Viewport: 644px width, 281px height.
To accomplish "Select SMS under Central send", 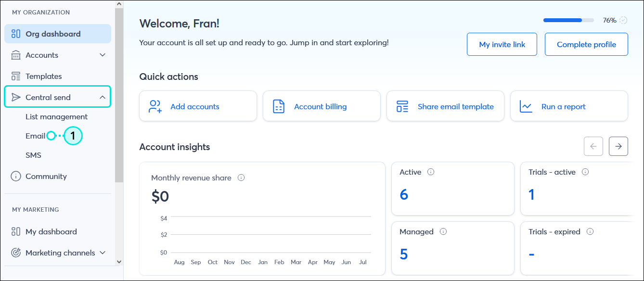I will tap(33, 155).
